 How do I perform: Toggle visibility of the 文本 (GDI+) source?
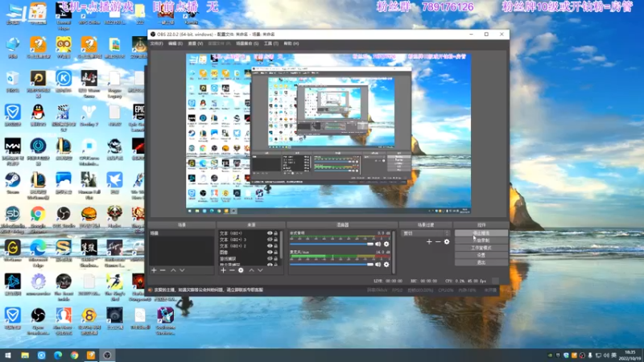270,233
